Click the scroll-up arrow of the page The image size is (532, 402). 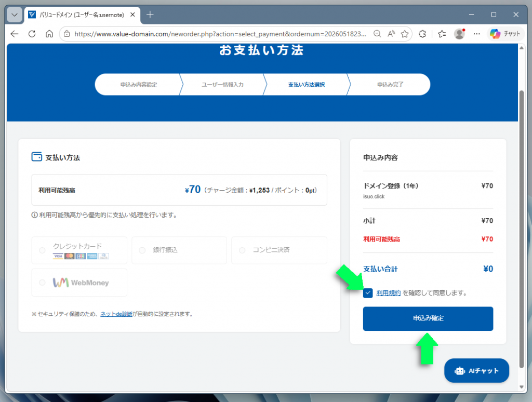click(522, 48)
